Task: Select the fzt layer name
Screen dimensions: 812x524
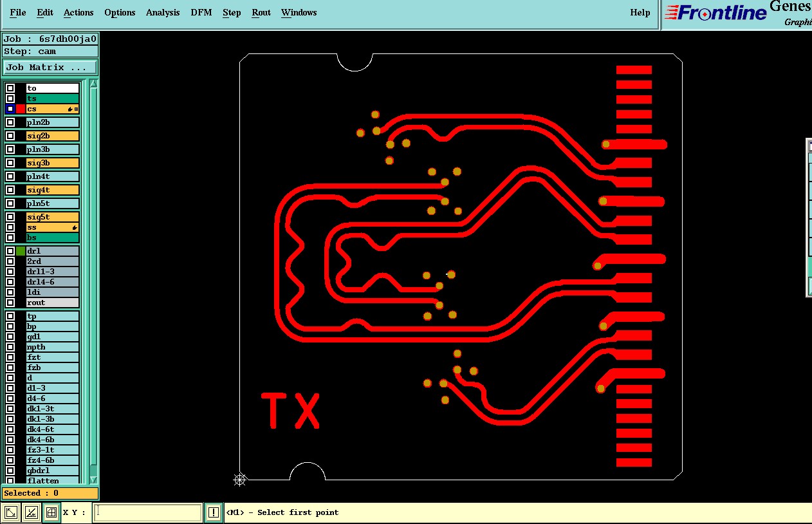Action: coord(53,357)
